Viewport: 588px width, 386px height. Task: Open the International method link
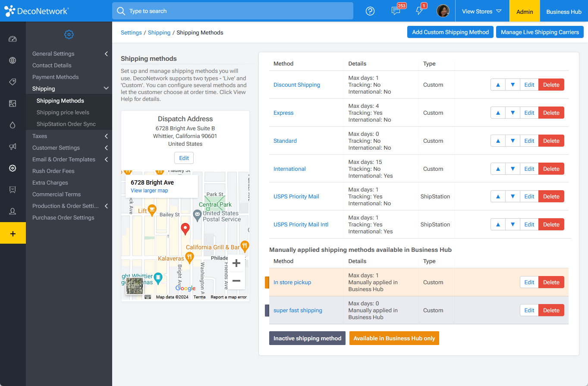click(289, 169)
